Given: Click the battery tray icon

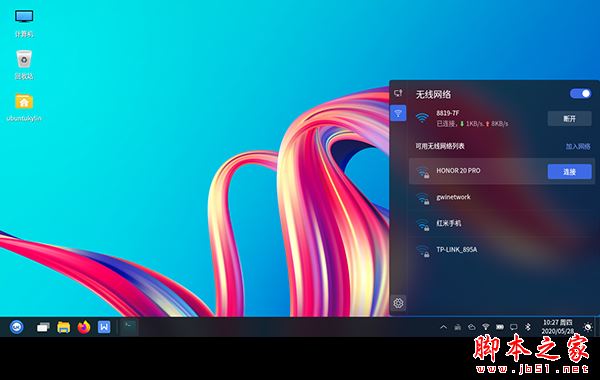Looking at the screenshot, I should click(x=500, y=327).
